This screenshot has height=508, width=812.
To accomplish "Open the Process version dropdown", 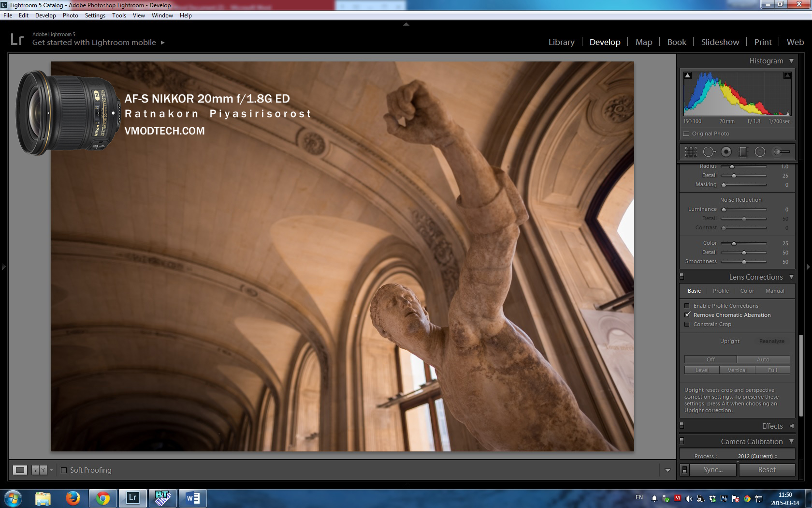I will [758, 456].
